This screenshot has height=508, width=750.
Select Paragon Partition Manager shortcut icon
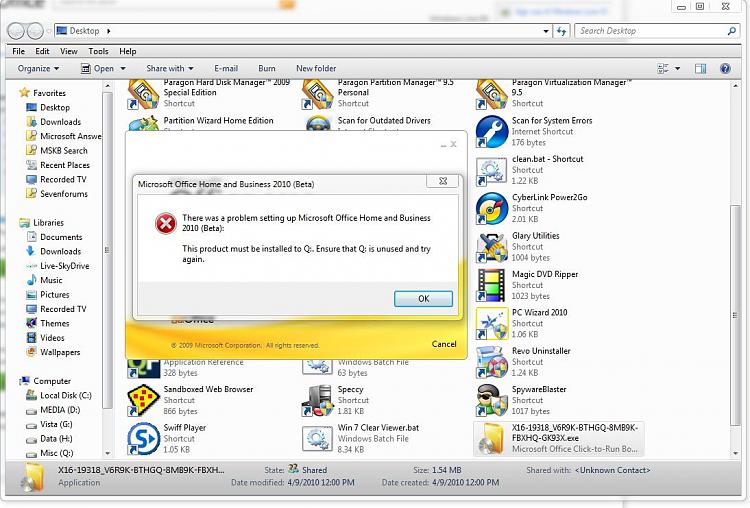pyautogui.click(x=317, y=94)
